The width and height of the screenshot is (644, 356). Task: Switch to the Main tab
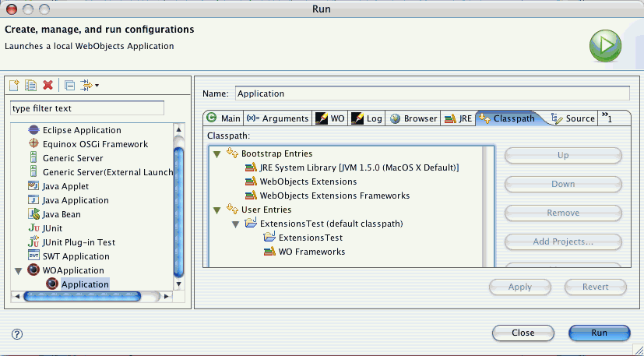pyautogui.click(x=223, y=118)
